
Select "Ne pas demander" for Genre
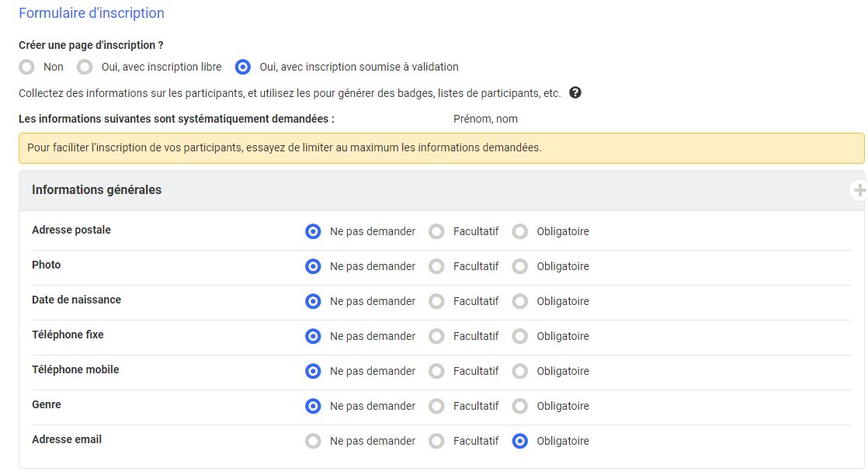(313, 406)
